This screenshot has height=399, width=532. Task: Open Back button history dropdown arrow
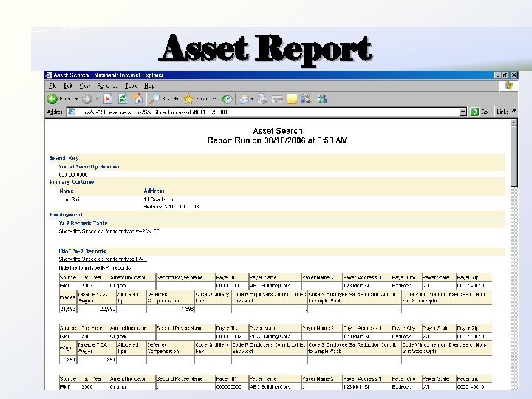pos(76,99)
